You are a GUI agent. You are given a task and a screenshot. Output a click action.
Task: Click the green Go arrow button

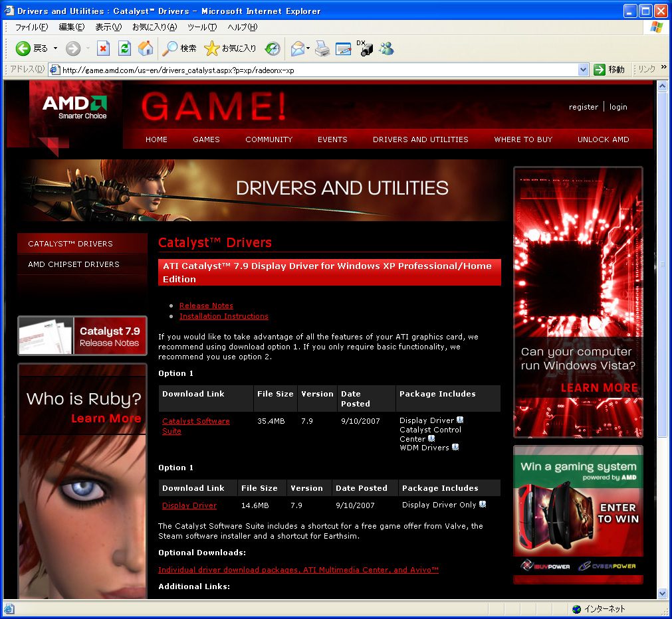599,69
